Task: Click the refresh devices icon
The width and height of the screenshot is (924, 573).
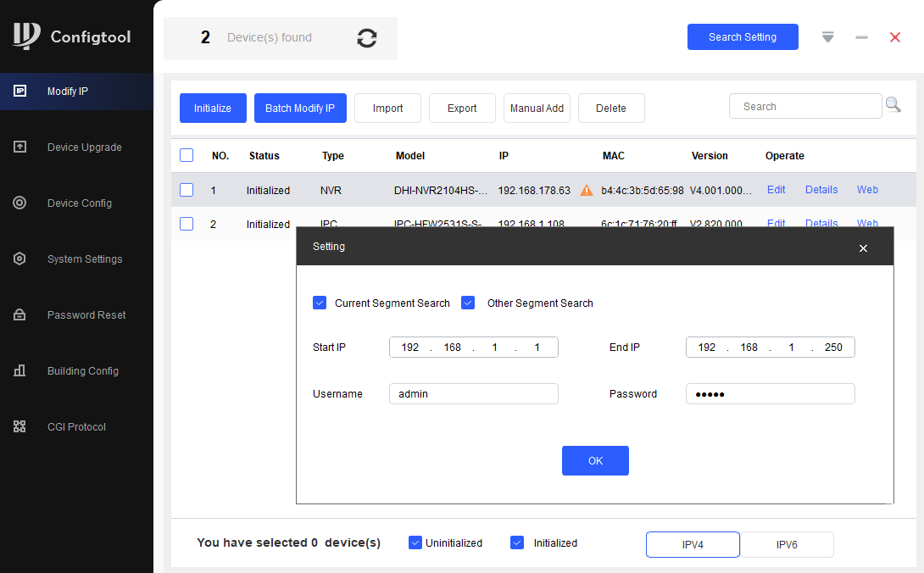Action: point(366,38)
